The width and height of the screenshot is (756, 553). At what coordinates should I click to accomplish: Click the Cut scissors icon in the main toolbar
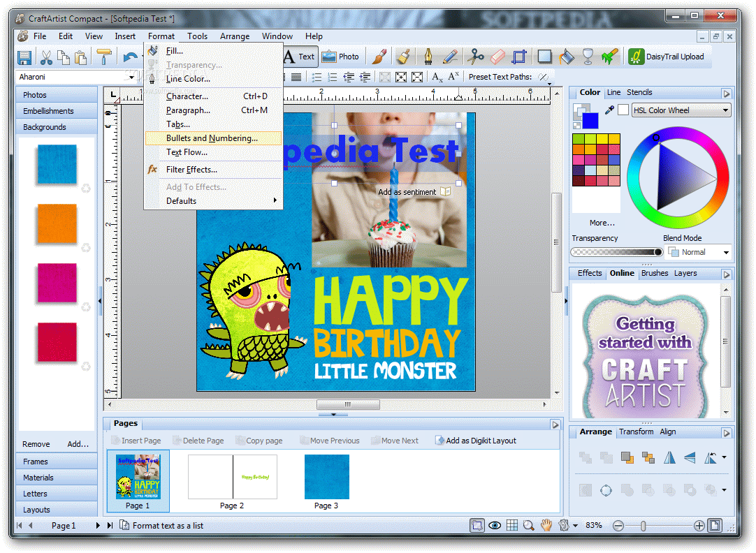click(x=46, y=57)
